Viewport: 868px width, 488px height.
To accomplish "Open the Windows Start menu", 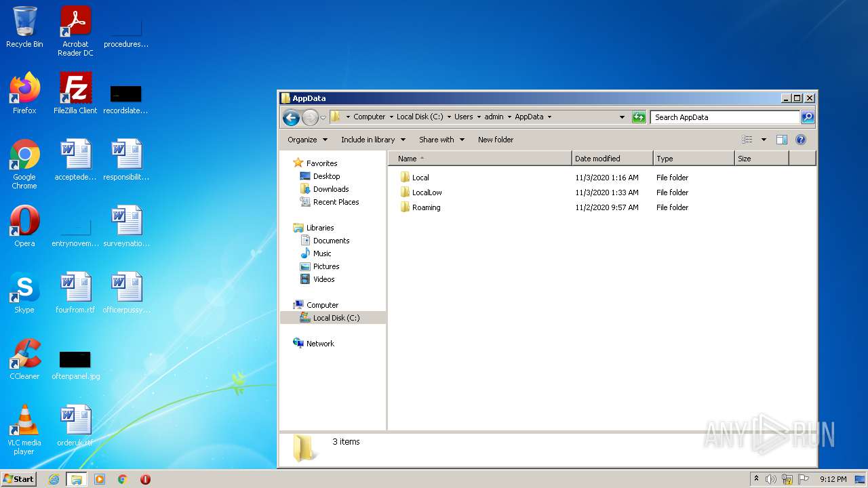I will pos(18,479).
